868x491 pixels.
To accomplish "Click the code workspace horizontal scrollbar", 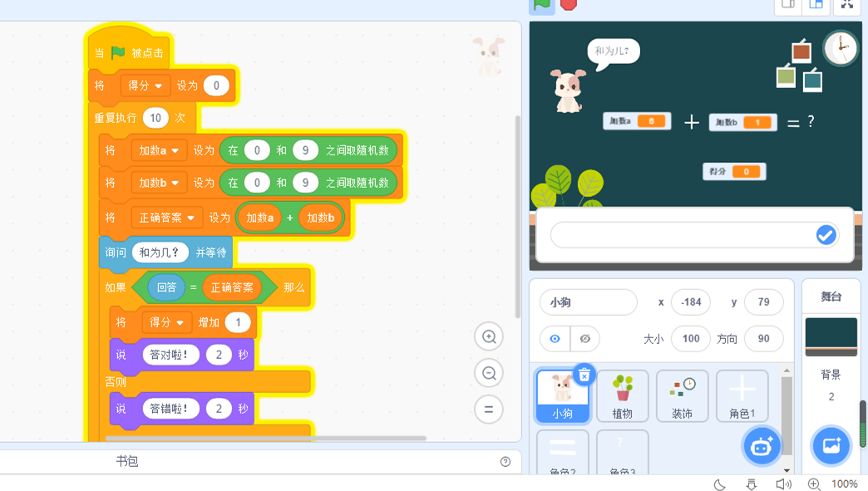I will [x=265, y=439].
